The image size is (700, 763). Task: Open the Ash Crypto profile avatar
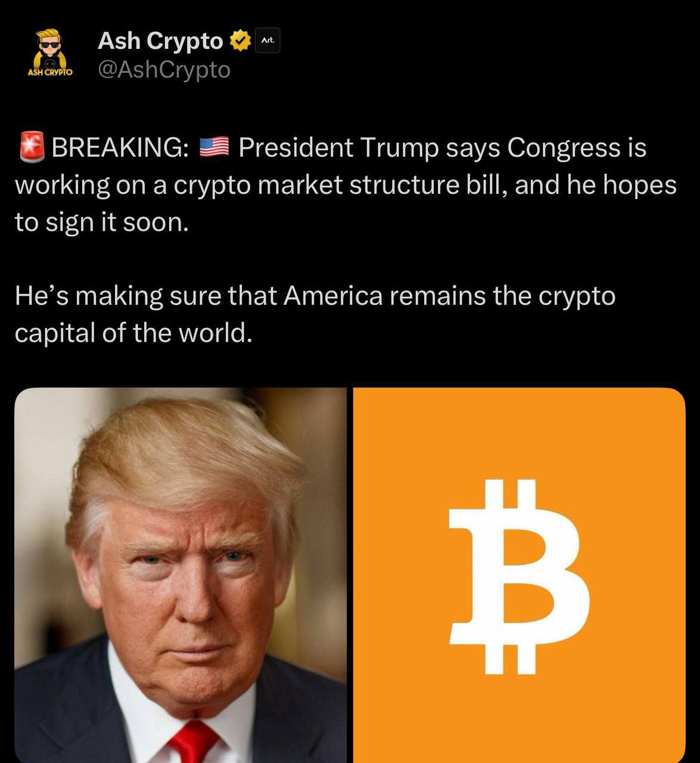point(50,52)
